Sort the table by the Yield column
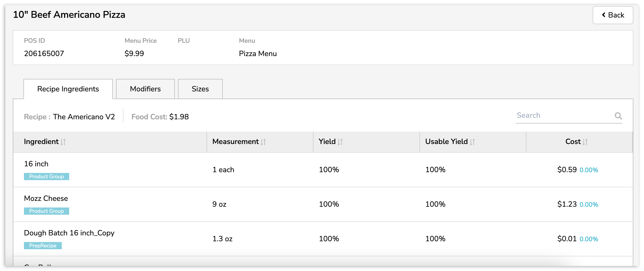Viewport: 644px width, 271px height. pos(340,142)
